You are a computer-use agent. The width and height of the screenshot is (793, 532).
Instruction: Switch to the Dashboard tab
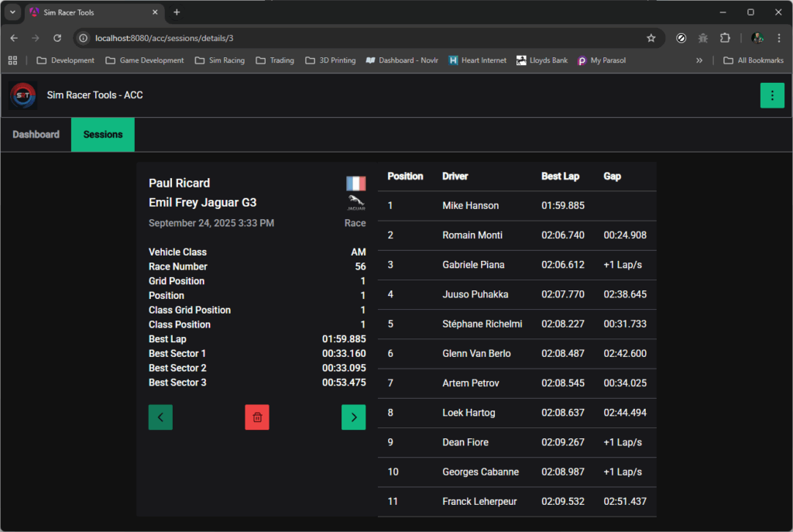click(36, 135)
